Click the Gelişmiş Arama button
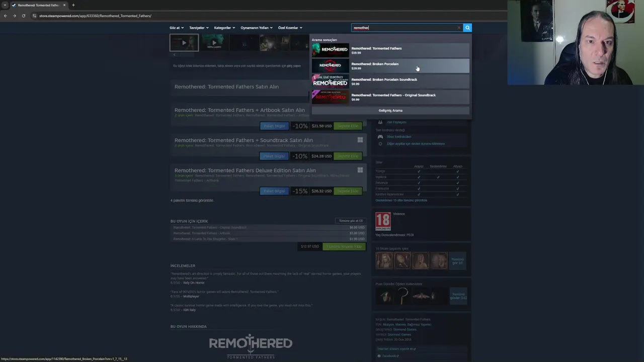Image resolution: width=644 pixels, height=362 pixels. [390, 110]
